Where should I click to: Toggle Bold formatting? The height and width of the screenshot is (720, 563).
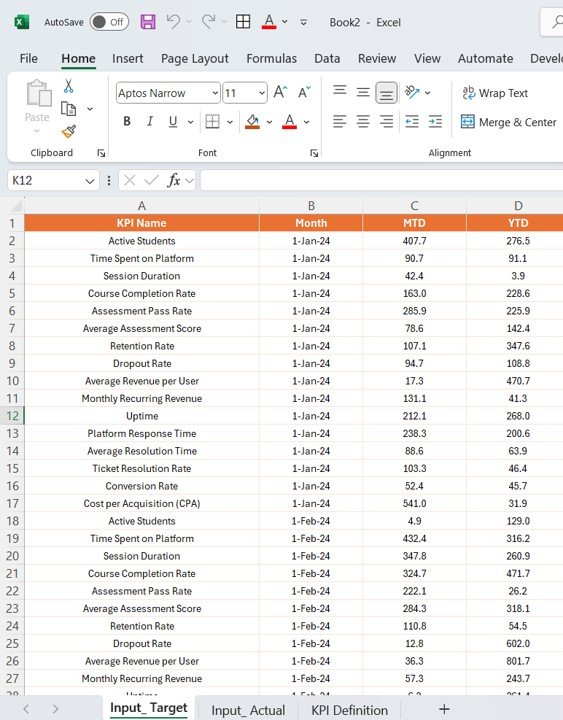pos(127,121)
